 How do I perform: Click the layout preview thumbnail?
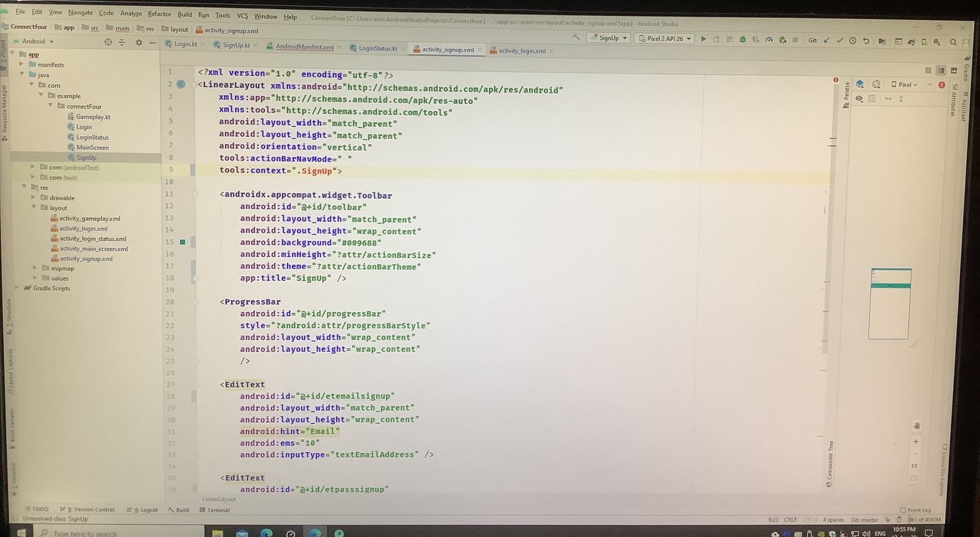coord(890,304)
